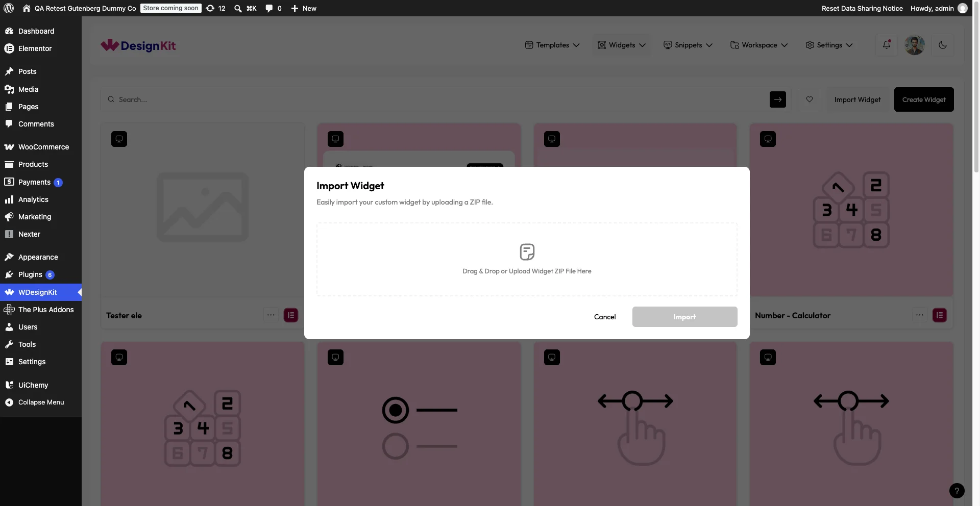Click the Number - Calculator thumbnail

(x=851, y=210)
